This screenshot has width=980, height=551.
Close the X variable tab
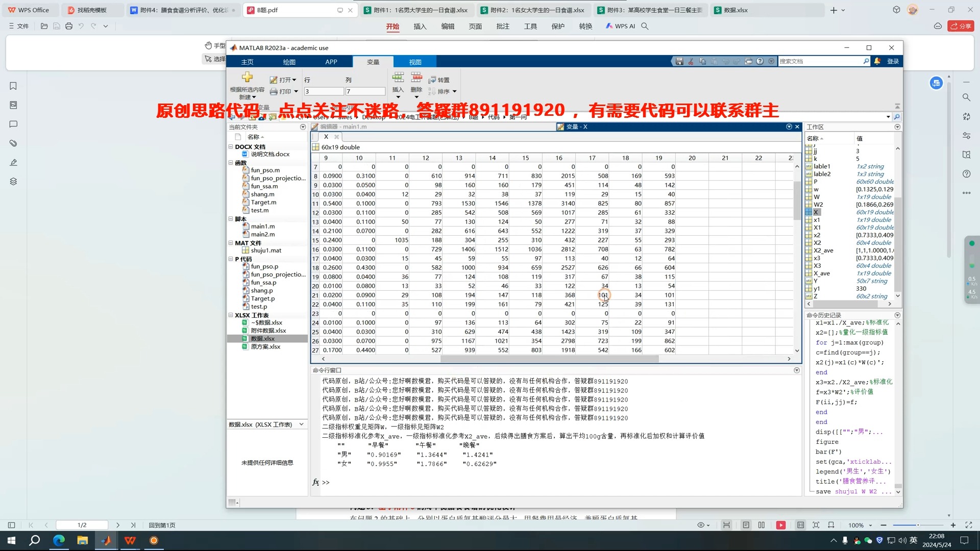click(336, 137)
